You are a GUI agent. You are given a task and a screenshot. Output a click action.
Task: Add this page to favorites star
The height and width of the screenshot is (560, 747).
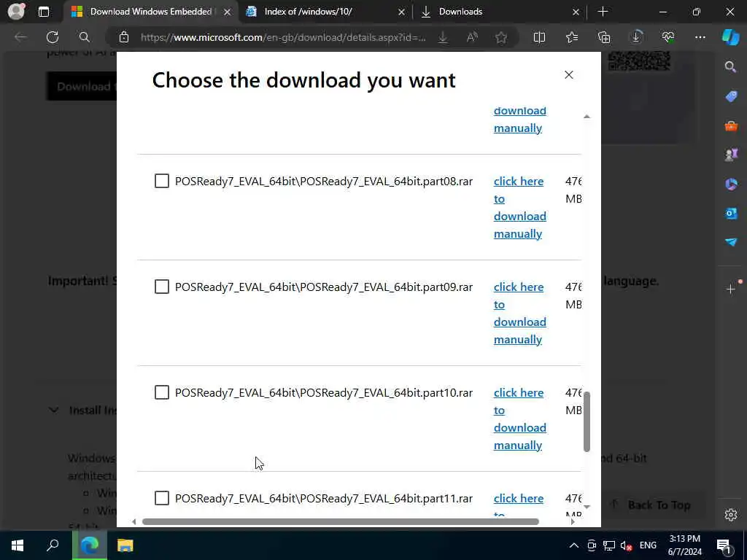point(501,37)
